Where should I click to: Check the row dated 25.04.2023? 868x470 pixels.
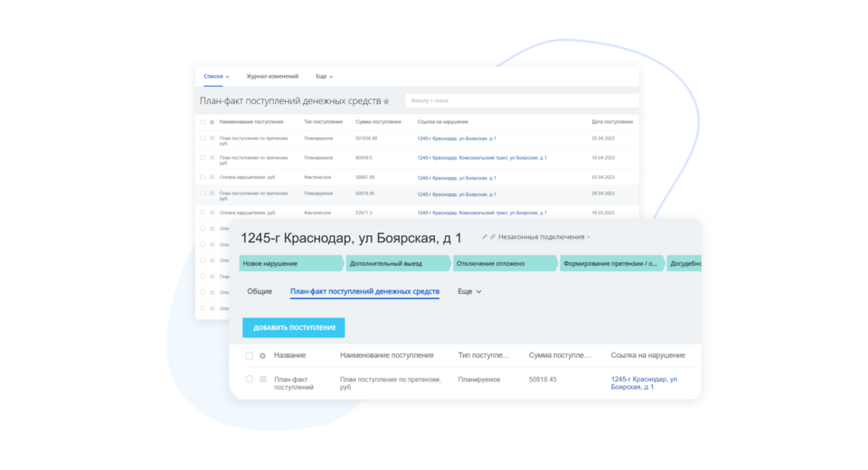[x=203, y=138]
